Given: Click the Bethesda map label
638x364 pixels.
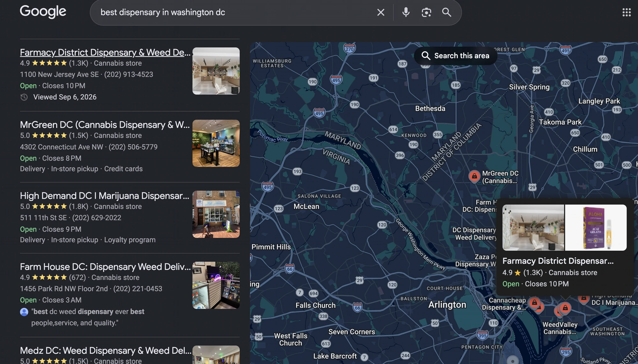Looking at the screenshot, I should click(x=430, y=108).
